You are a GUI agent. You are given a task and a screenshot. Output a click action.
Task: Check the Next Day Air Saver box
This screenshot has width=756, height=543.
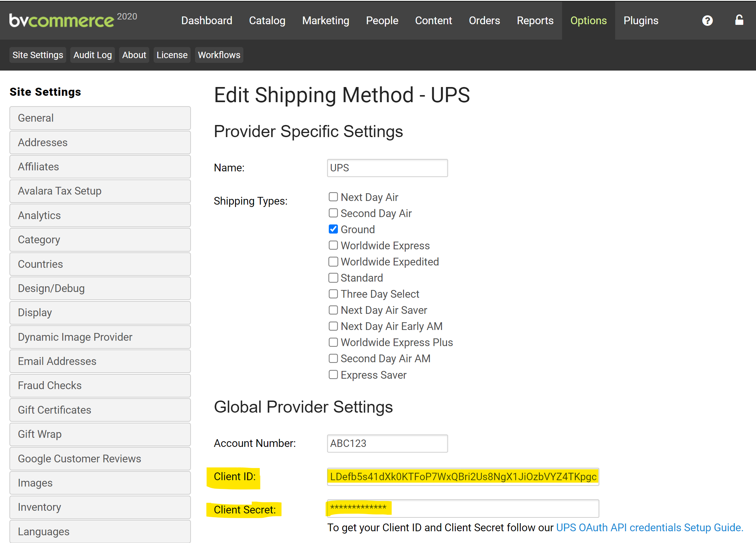tap(333, 310)
